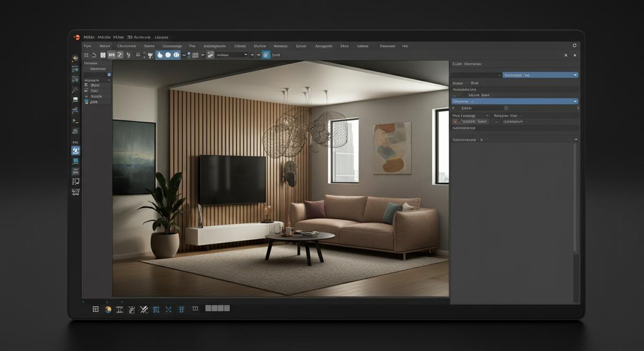Viewport: 644px width, 351px height.
Task: Open the wide dropdown in the top toolbar
Action: point(232,55)
